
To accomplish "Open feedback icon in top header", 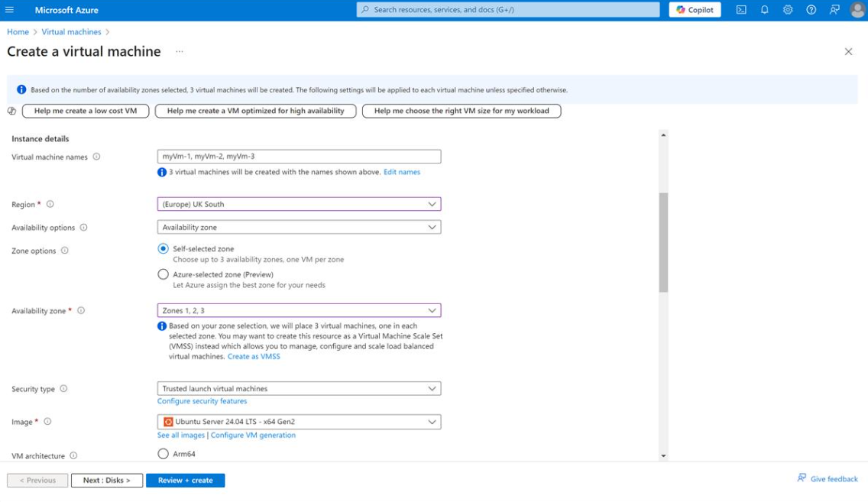I will click(834, 10).
